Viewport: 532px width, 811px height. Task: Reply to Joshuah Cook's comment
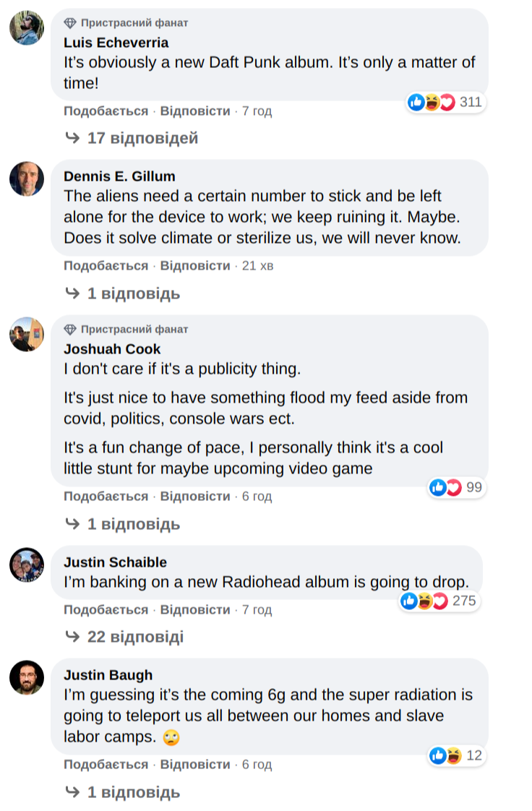point(195,497)
